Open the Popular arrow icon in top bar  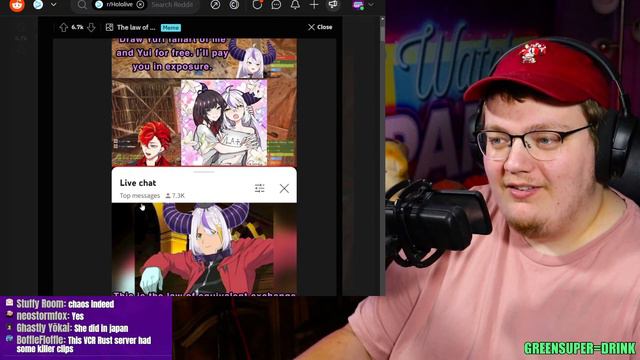[x=215, y=5]
